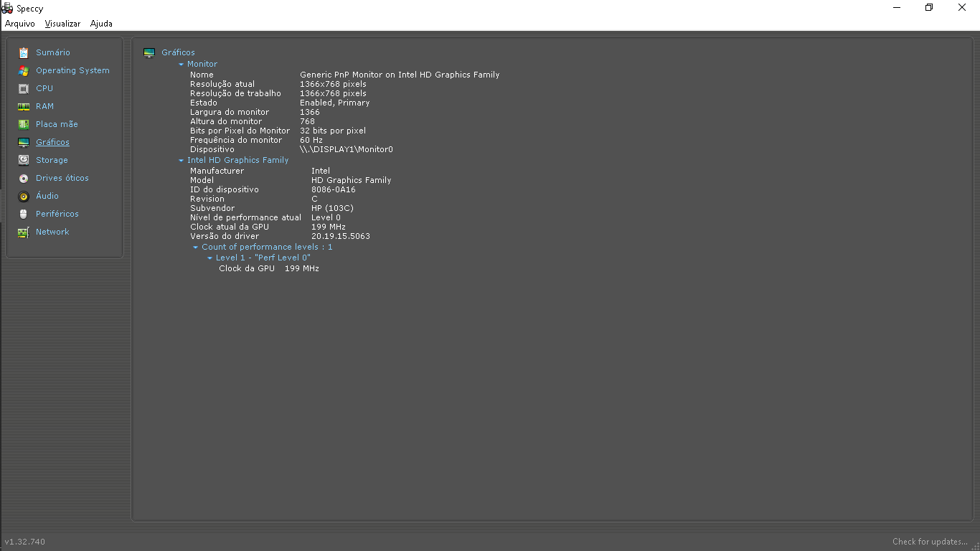Click the Resolução atual row label
Image resolution: width=980 pixels, height=551 pixels.
click(222, 84)
